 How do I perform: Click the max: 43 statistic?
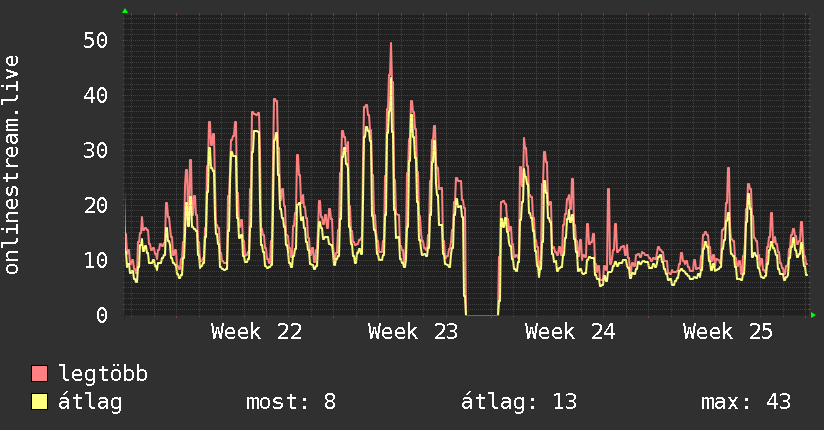point(746,402)
